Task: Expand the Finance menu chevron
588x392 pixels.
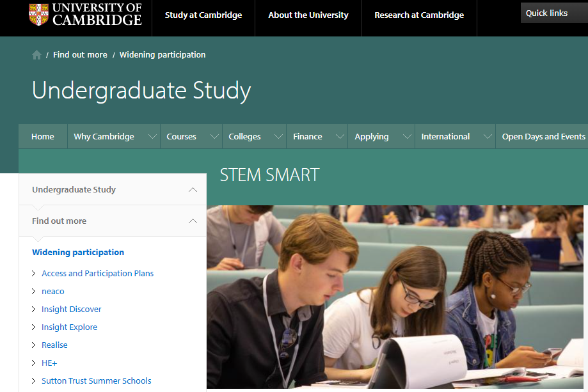Action: point(340,137)
